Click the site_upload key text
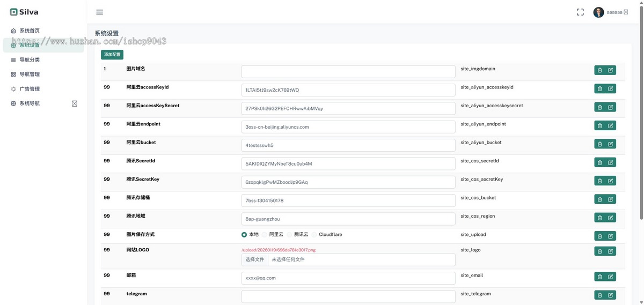644x305 pixels. 473,235
